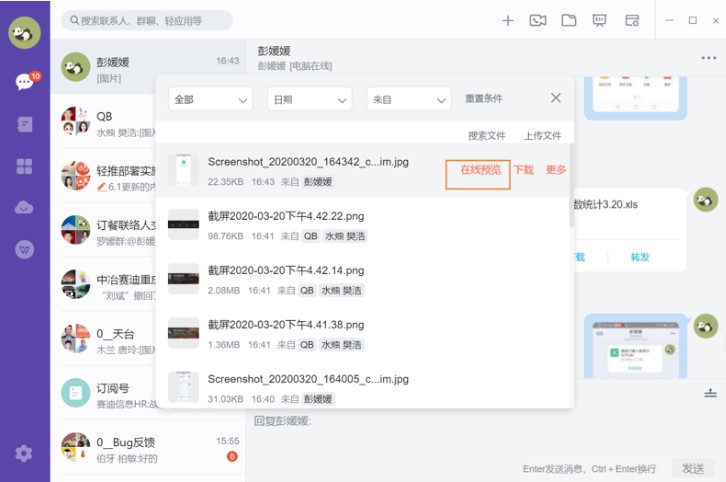Click 在线预览 for the Screenshot file

479,170
